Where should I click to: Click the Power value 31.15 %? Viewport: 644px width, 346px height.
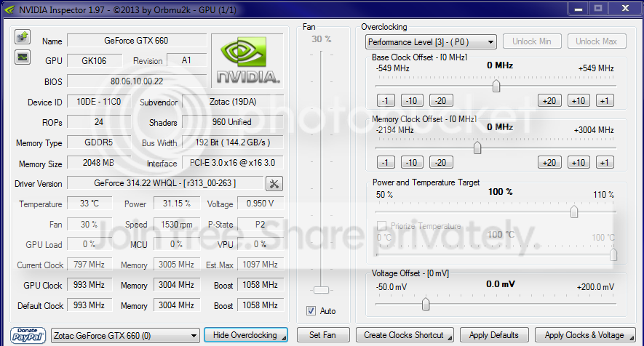pos(177,204)
